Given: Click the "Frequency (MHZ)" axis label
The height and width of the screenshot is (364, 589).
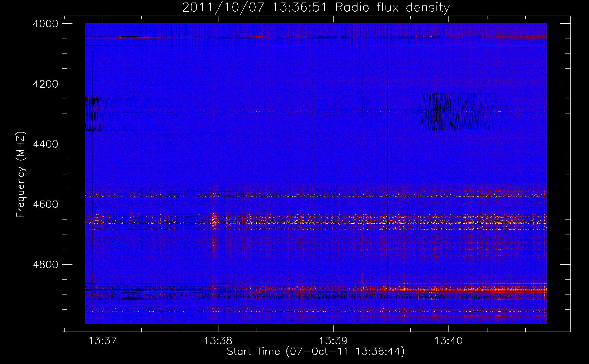Looking at the screenshot, I should [21, 175].
